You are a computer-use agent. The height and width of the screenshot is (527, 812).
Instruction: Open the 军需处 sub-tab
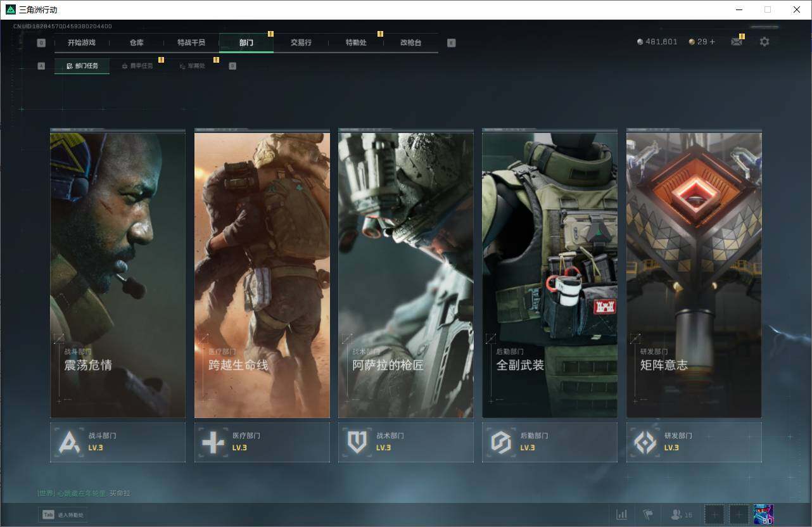[192, 66]
